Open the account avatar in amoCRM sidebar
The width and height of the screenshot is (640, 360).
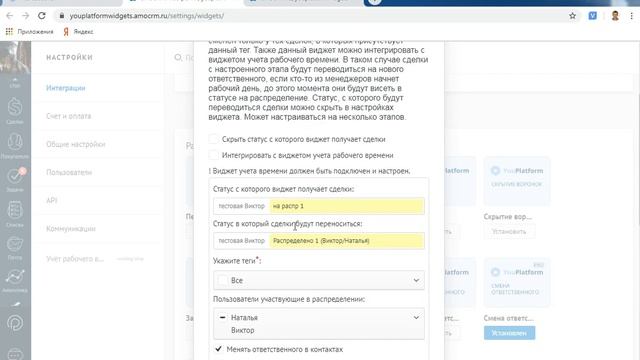pos(15,57)
